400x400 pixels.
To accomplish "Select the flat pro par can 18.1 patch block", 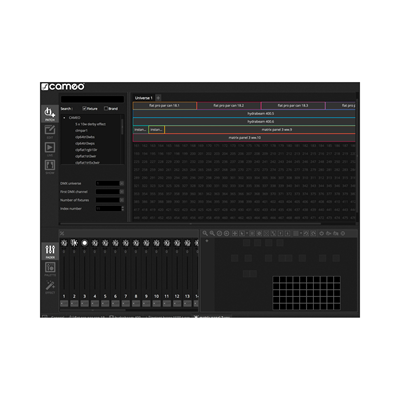I will click(165, 106).
